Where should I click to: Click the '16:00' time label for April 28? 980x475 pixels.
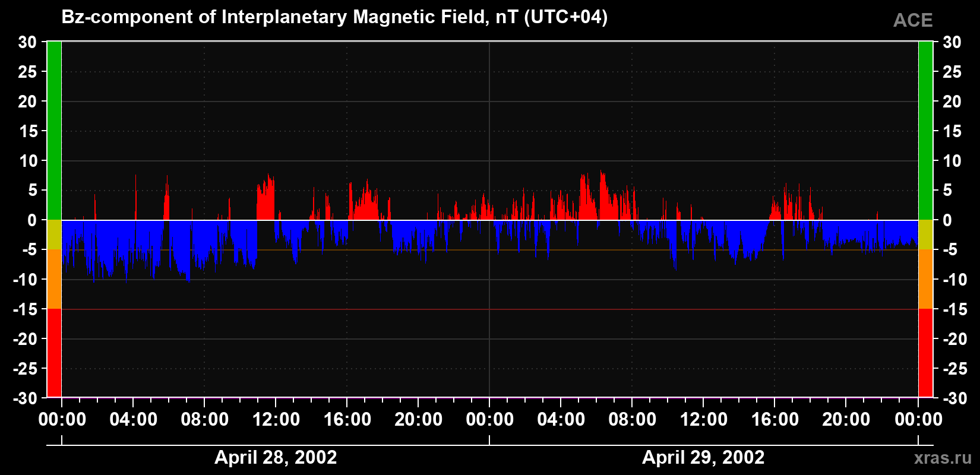tap(347, 420)
